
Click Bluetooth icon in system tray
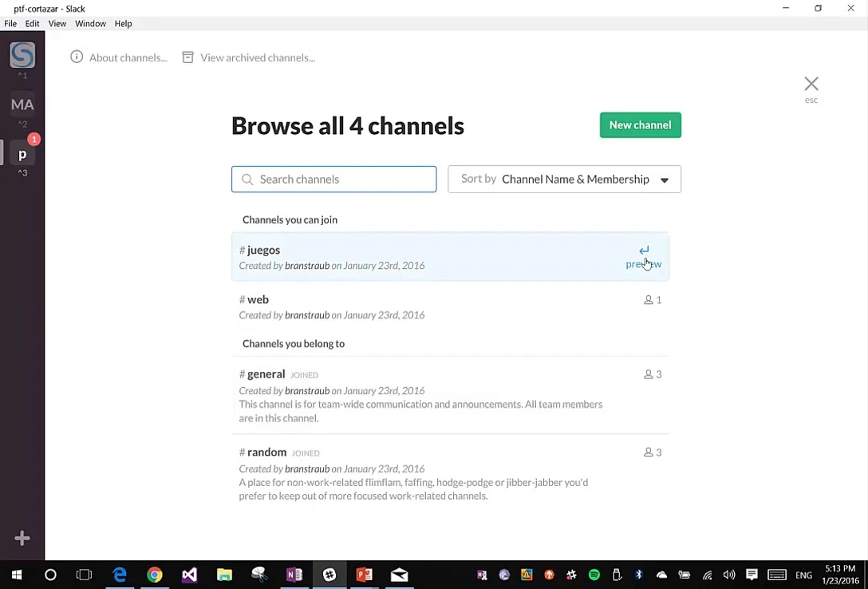tap(639, 575)
